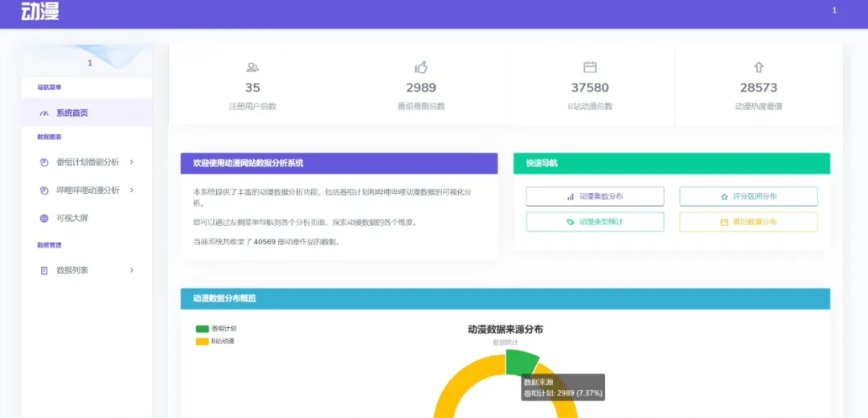Screen dimensions: 868x418
Task: Open user menu labeled 1 in header
Action: 834,10
